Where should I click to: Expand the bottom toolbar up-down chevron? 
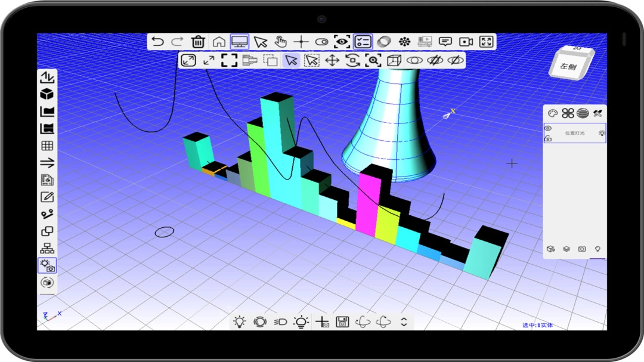click(404, 322)
